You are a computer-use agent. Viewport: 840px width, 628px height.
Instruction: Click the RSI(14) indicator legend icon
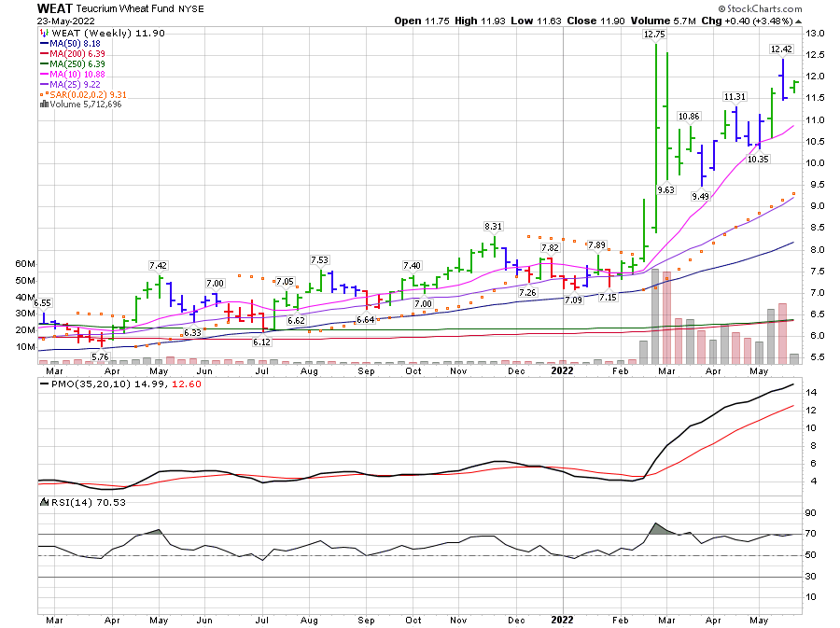(x=43, y=502)
